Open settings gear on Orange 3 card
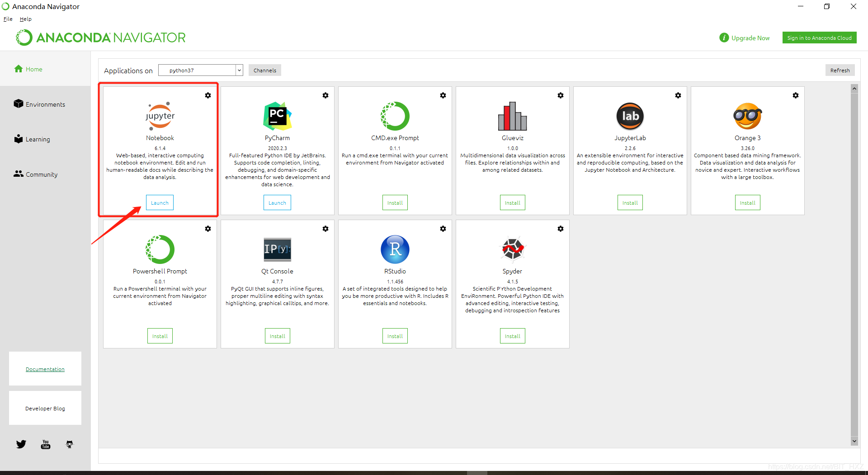This screenshot has width=868, height=475. point(796,95)
